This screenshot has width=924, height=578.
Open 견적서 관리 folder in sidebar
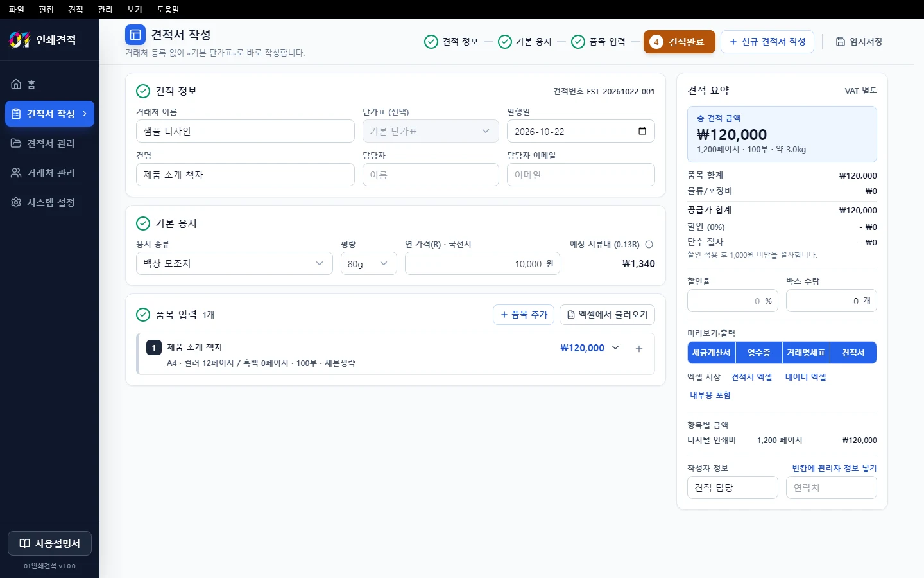pyautogui.click(x=50, y=143)
